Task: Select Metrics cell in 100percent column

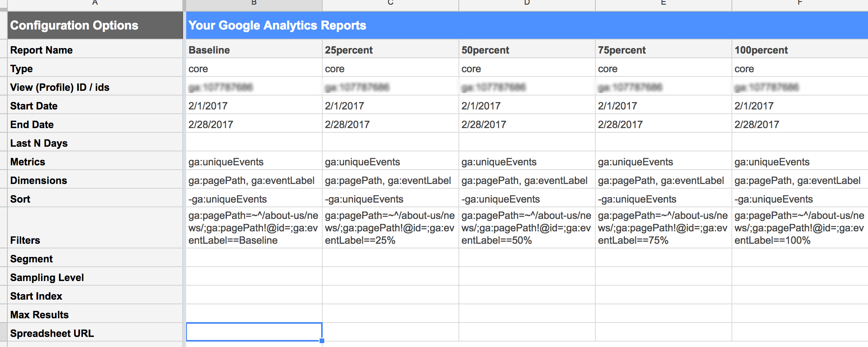Action: (799, 162)
